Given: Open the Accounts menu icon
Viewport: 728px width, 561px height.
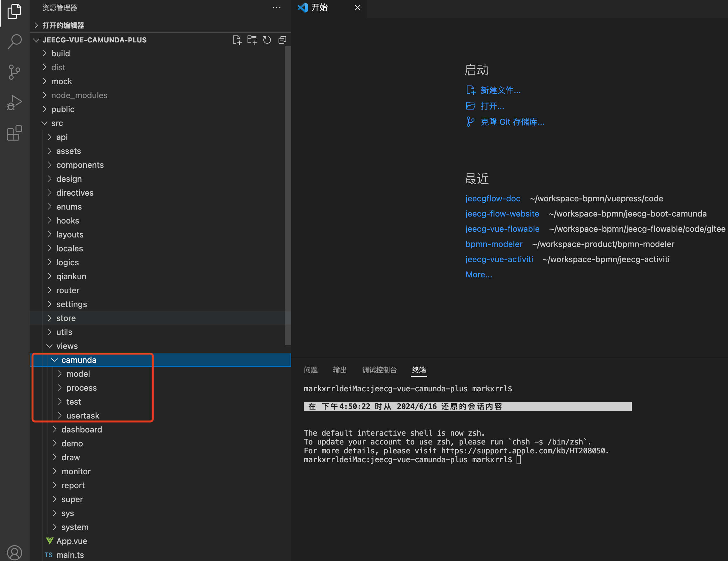Looking at the screenshot, I should pyautogui.click(x=14, y=553).
